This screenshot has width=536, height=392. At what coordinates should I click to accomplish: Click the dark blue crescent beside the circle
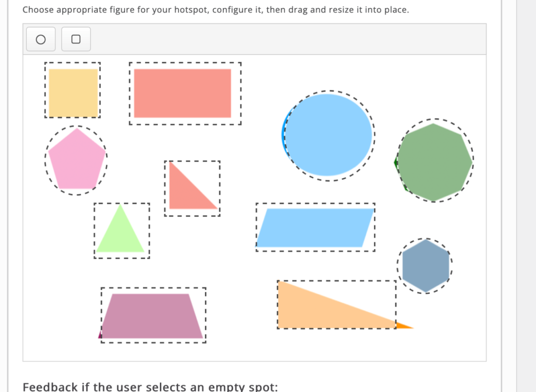(284, 134)
